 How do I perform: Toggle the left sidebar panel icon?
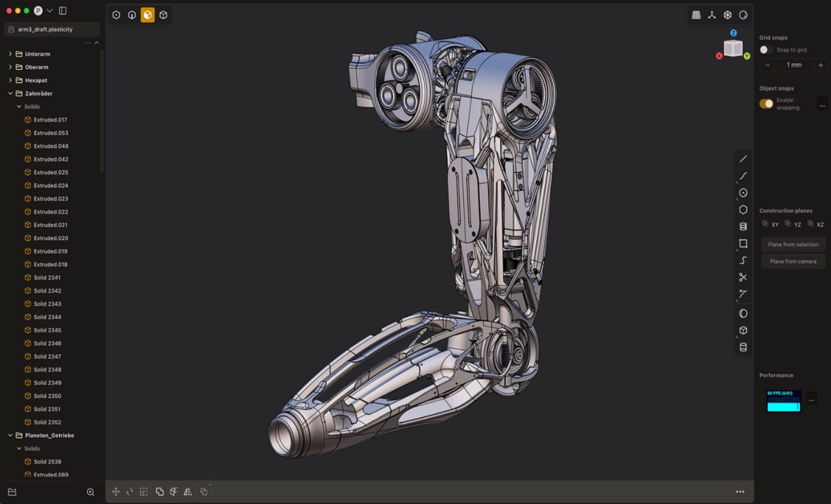[62, 11]
